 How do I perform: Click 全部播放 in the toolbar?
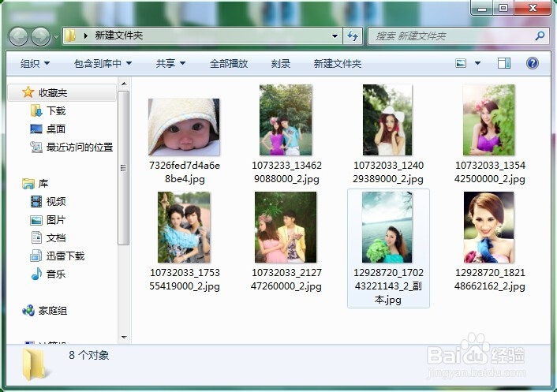point(229,64)
